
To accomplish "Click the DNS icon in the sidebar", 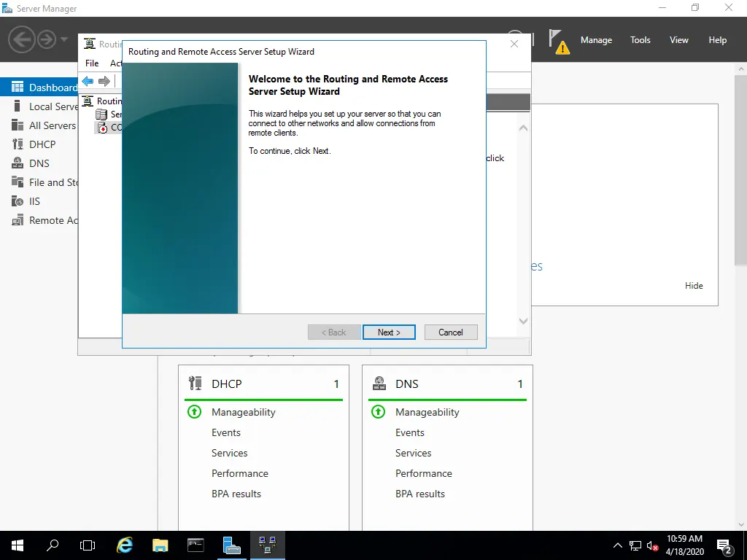I will pos(18,163).
